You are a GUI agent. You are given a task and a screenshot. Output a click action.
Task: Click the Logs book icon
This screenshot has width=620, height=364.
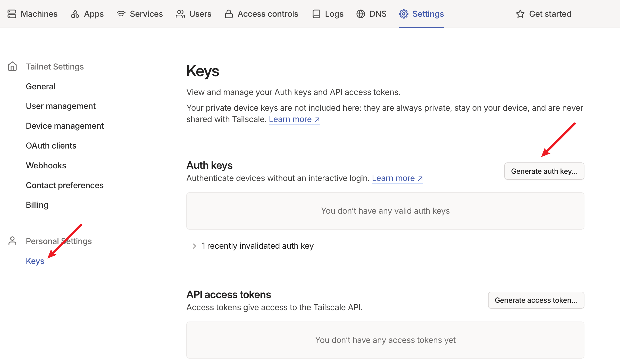316,14
